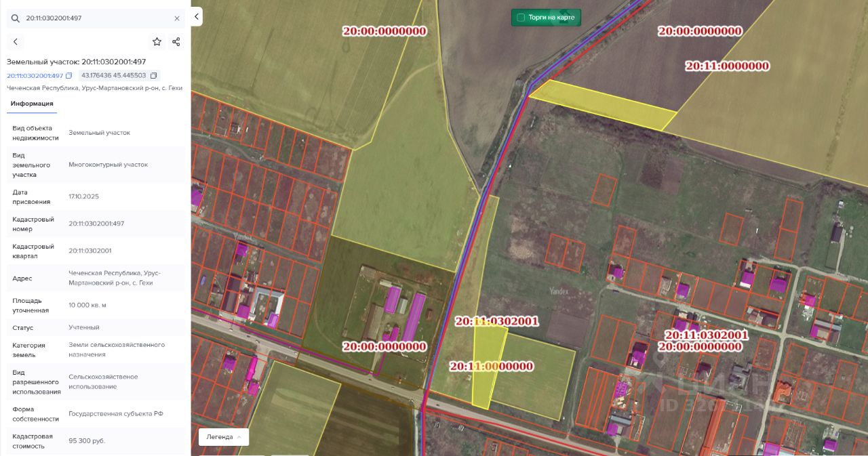The image size is (868, 456).
Task: Open the Информация tab
Action: (x=32, y=104)
